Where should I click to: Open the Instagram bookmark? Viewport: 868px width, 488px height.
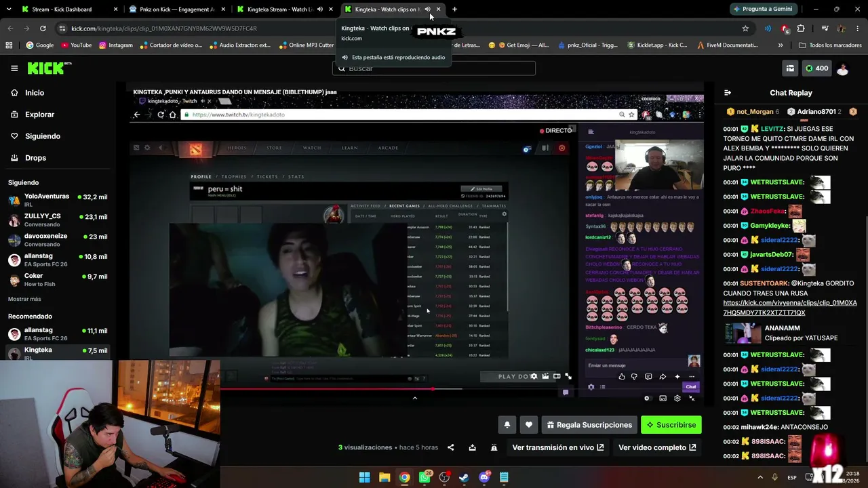click(116, 45)
